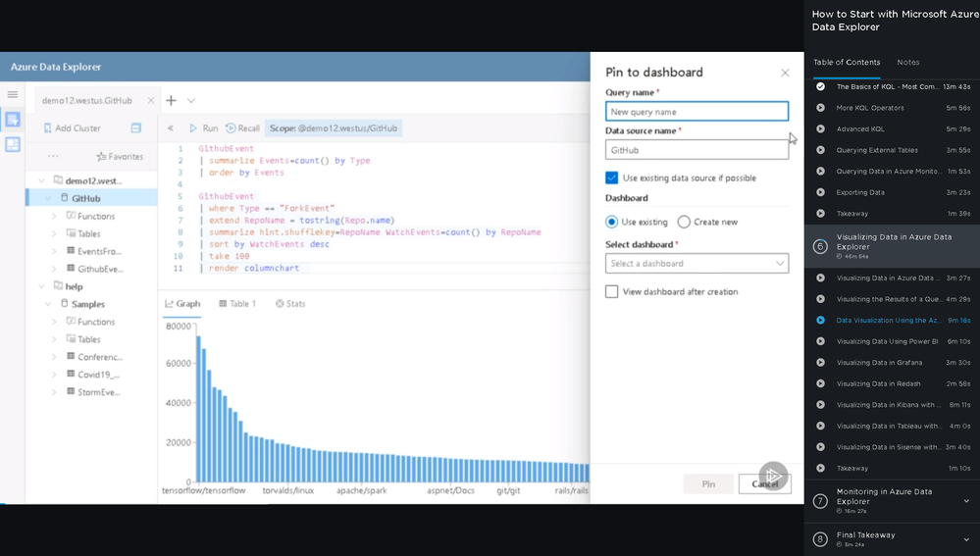
Task: Run the query
Action: point(204,128)
